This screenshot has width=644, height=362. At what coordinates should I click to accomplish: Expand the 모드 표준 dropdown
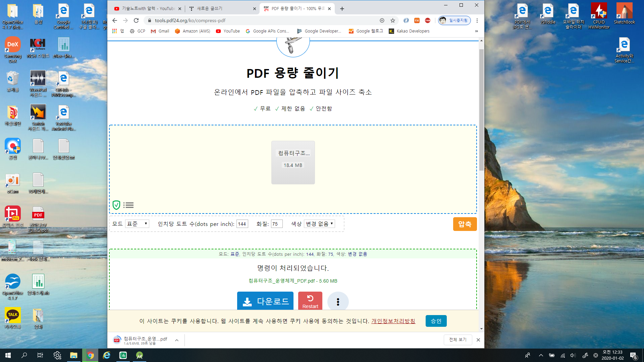pos(137,224)
